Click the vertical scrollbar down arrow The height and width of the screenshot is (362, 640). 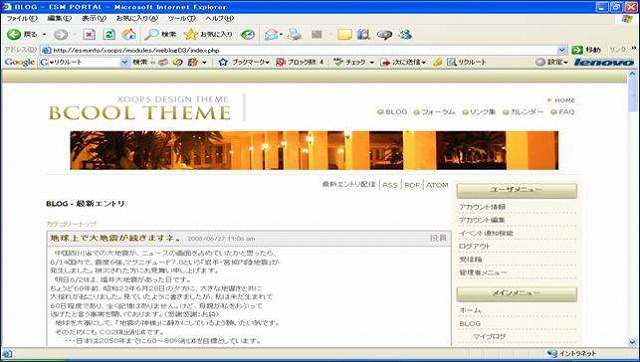point(633,342)
